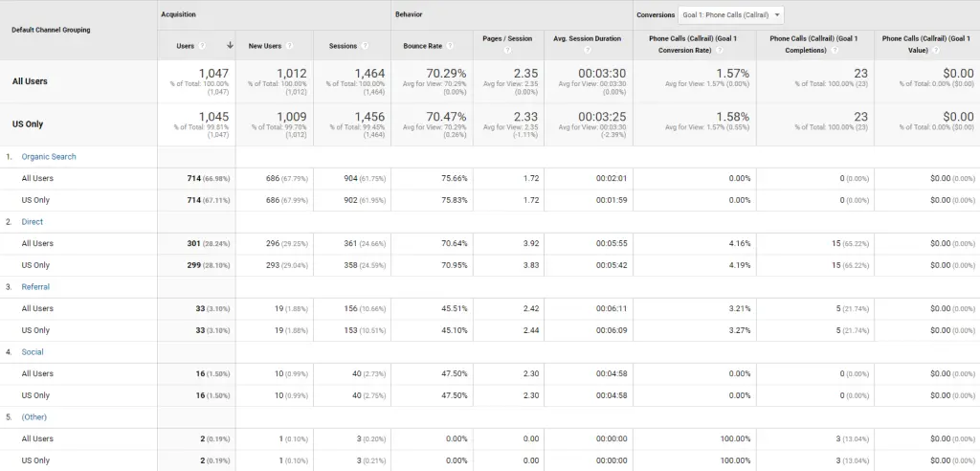980x471 pixels.
Task: Click the US Only segment summary label
Action: click(28, 123)
